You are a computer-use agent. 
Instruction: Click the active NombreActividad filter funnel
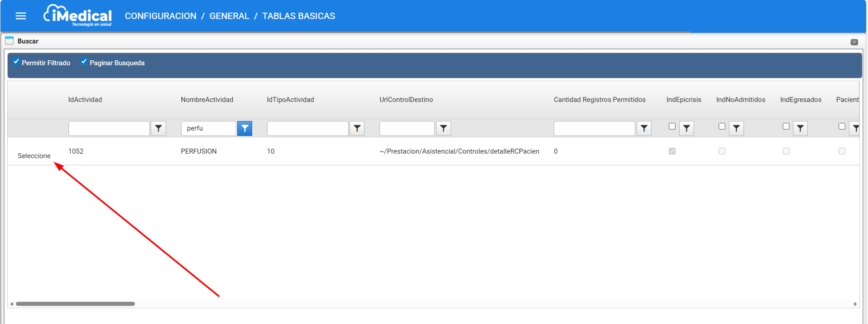(245, 129)
